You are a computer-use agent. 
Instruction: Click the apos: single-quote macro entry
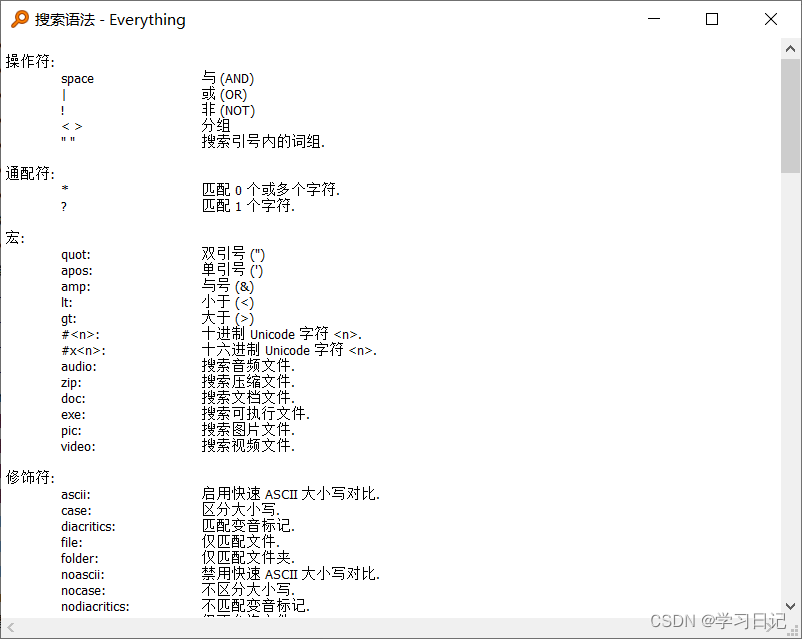(x=74, y=270)
